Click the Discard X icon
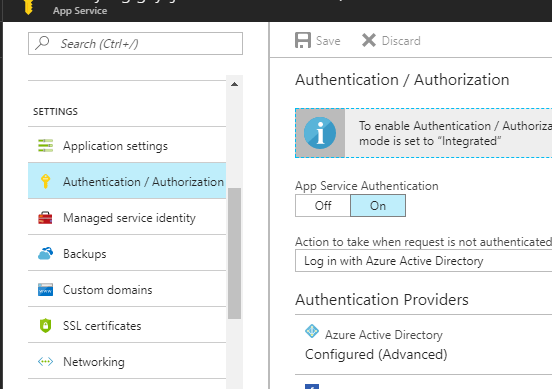The height and width of the screenshot is (389, 552). 369,40
